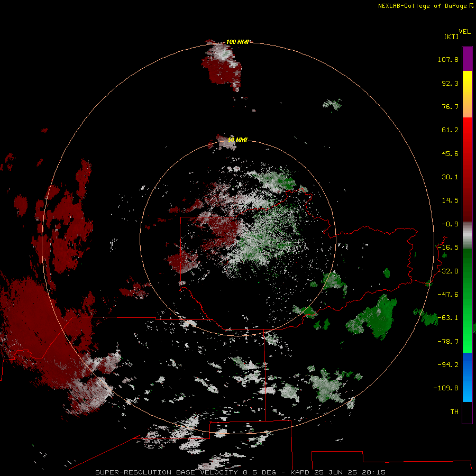Select the 92.3 value on the velocity scale

click(450, 83)
